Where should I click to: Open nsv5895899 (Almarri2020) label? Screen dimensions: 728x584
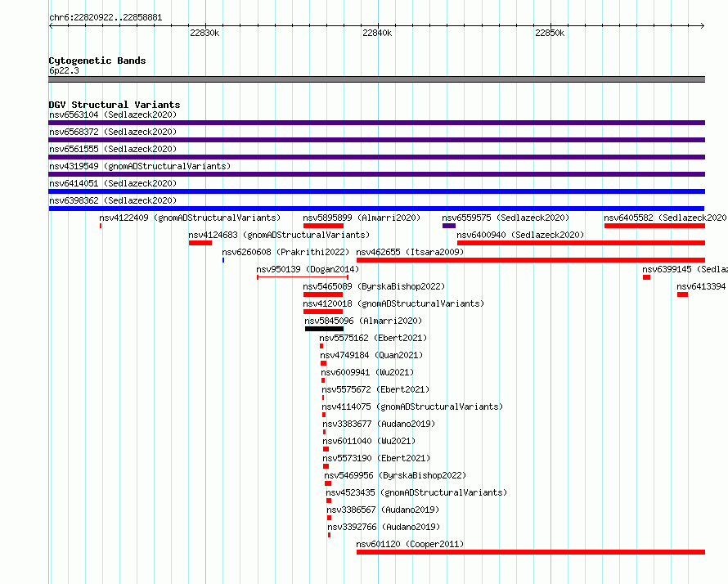[362, 218]
